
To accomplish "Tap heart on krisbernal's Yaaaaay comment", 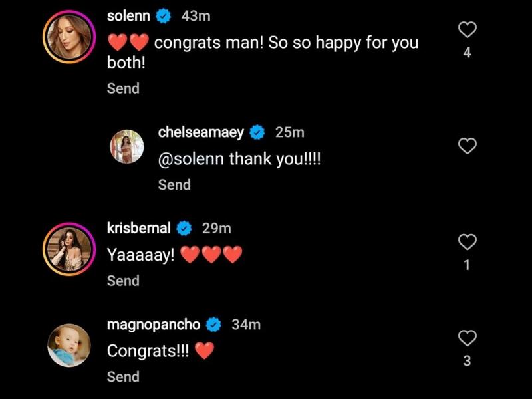I will point(467,242).
